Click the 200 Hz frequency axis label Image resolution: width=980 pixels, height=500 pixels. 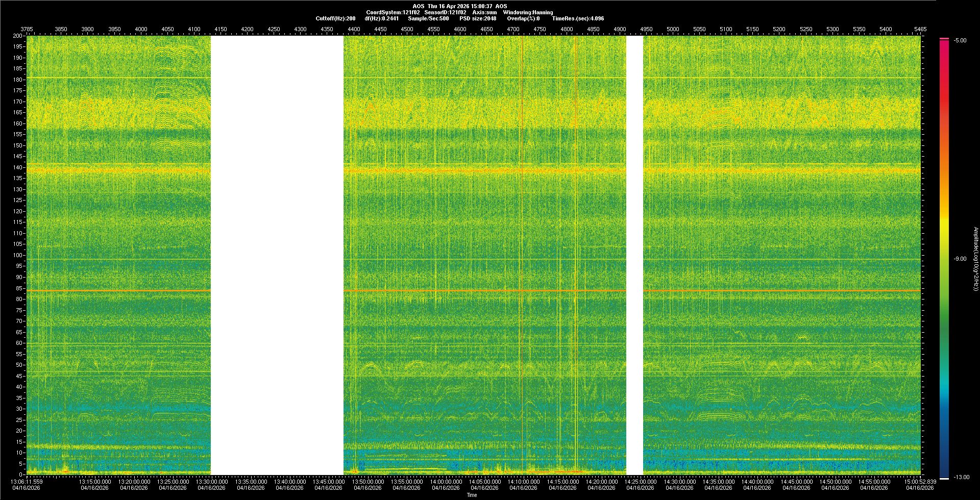(17, 36)
